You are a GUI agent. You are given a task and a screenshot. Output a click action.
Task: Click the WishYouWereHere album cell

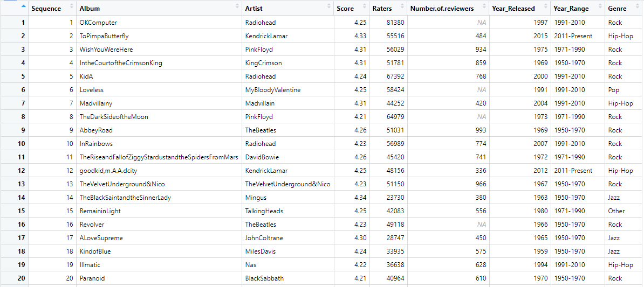point(159,50)
